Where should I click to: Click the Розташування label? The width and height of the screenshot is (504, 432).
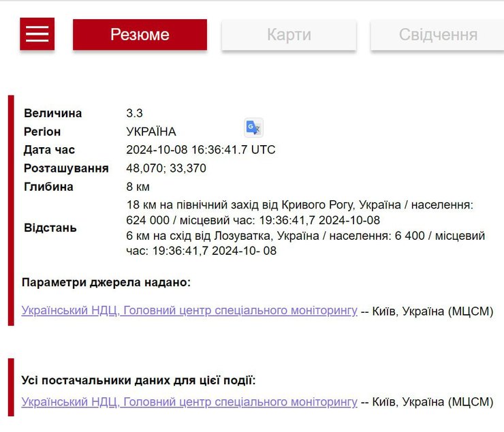coord(66,168)
